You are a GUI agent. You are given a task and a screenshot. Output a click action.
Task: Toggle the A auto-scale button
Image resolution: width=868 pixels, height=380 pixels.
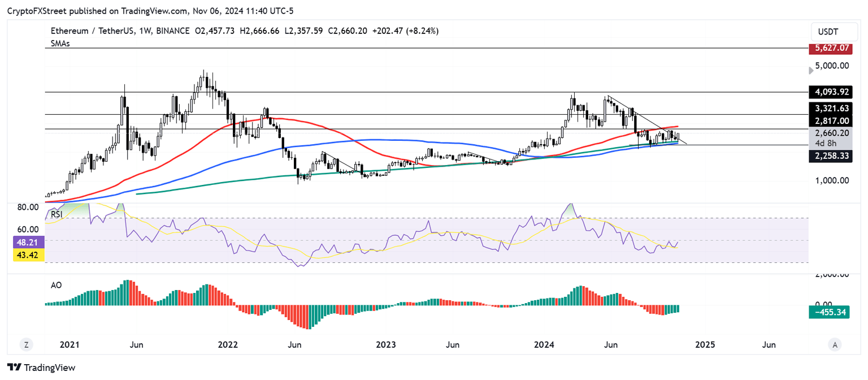tap(834, 344)
